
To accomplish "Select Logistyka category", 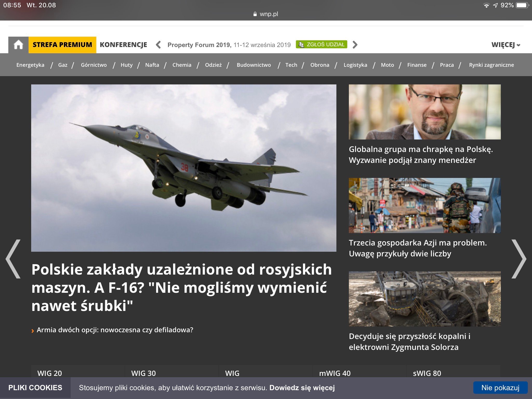I will coord(355,65).
